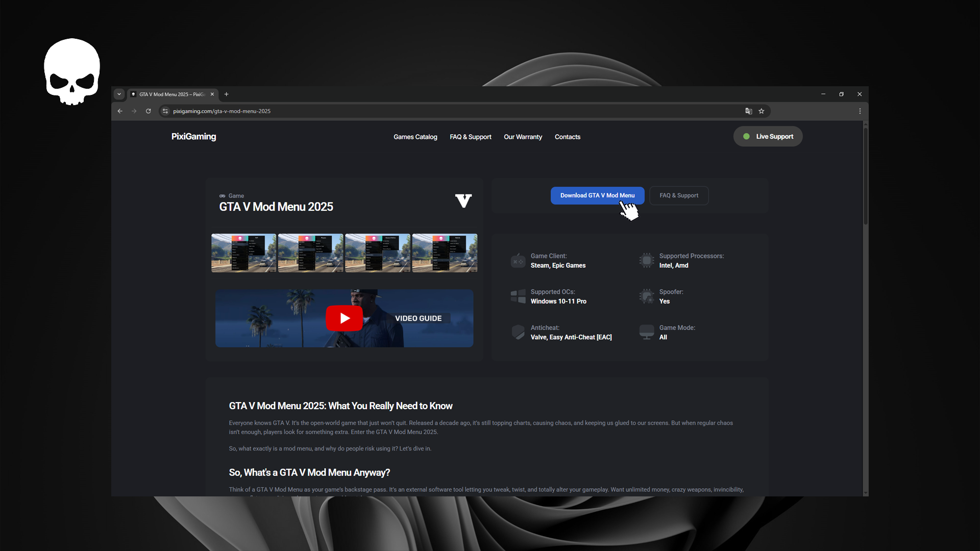Open Contacts menu item
Image resolution: width=980 pixels, height=551 pixels.
[x=568, y=137]
